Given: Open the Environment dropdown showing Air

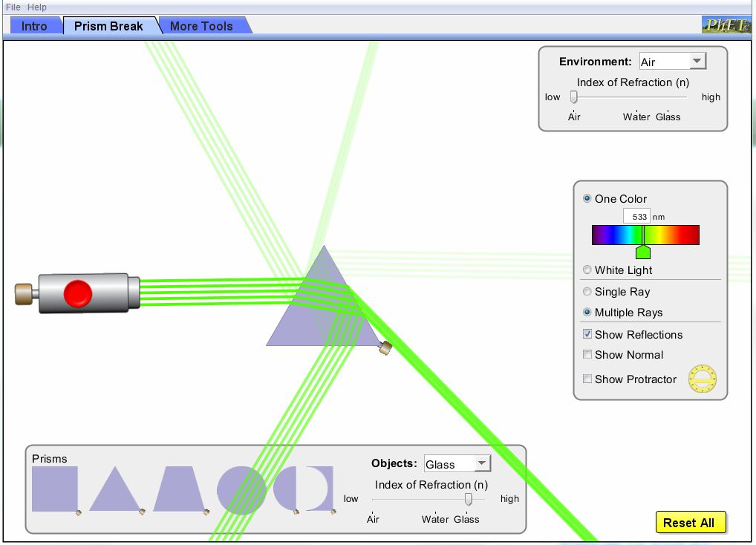Looking at the screenshot, I should (x=672, y=62).
